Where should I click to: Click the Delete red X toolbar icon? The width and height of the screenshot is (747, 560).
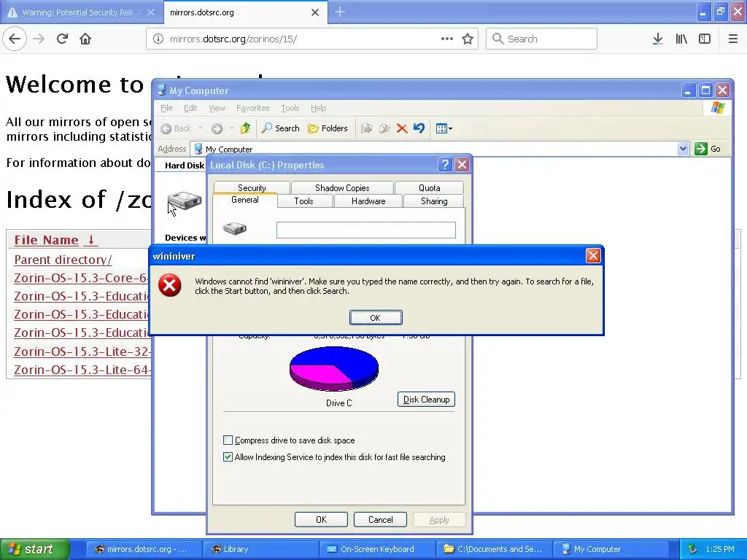(x=402, y=128)
